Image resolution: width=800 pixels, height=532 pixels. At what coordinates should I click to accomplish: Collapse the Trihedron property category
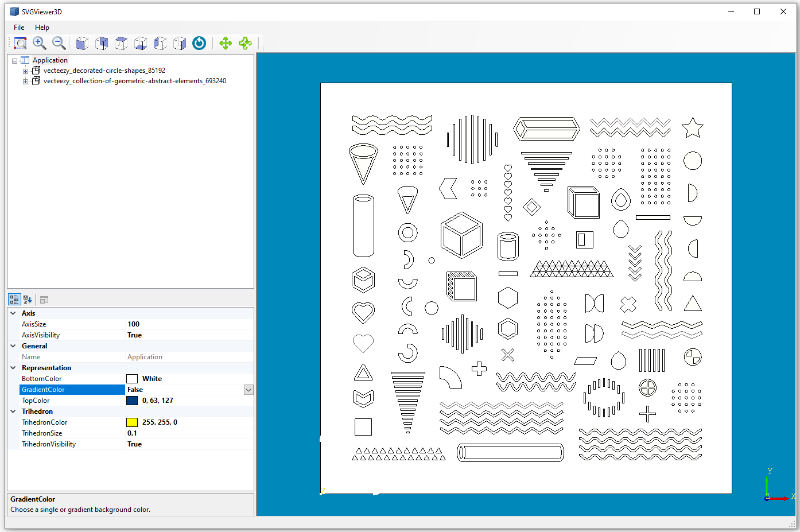(13, 411)
